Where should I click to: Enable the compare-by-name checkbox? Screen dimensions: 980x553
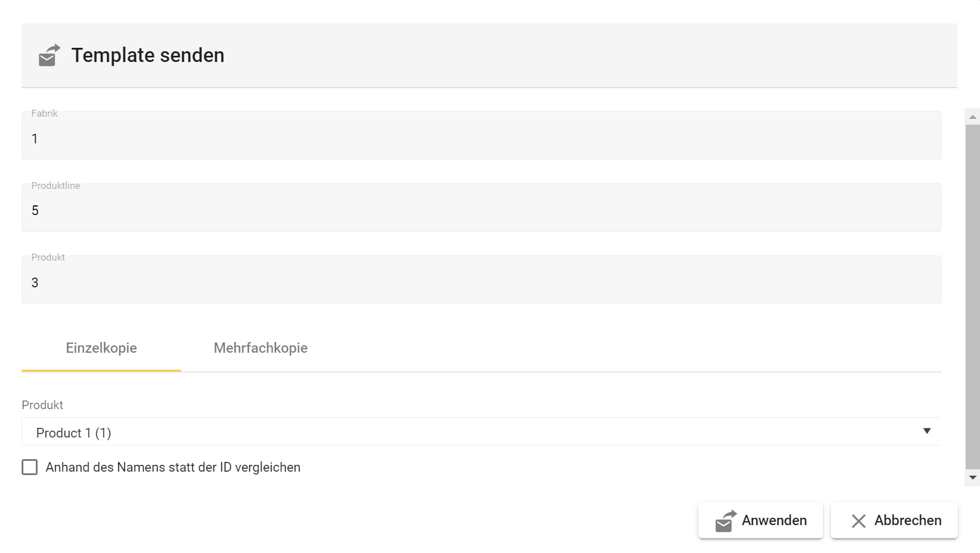click(30, 467)
